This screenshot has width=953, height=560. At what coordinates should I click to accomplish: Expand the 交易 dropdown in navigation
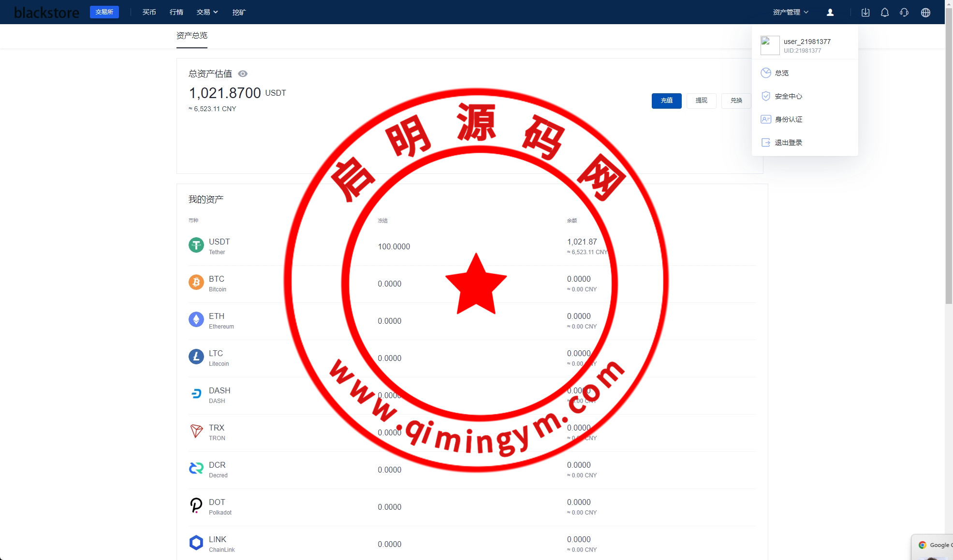(x=207, y=13)
